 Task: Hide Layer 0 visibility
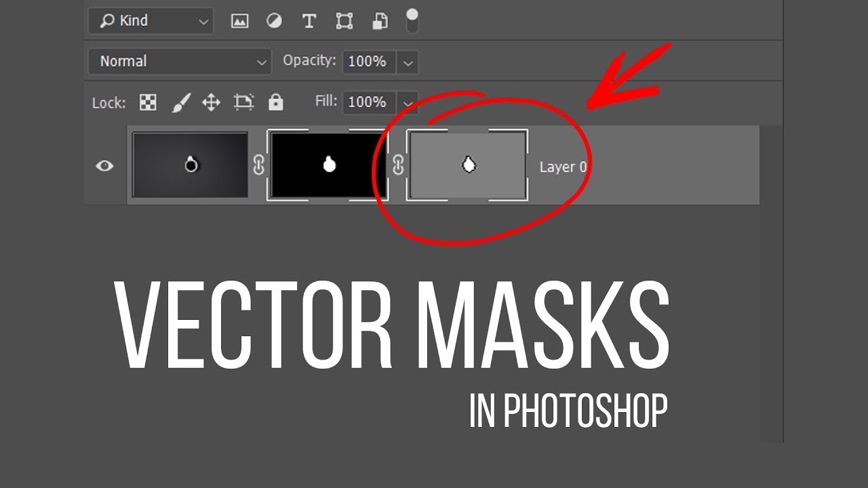pyautogui.click(x=104, y=165)
